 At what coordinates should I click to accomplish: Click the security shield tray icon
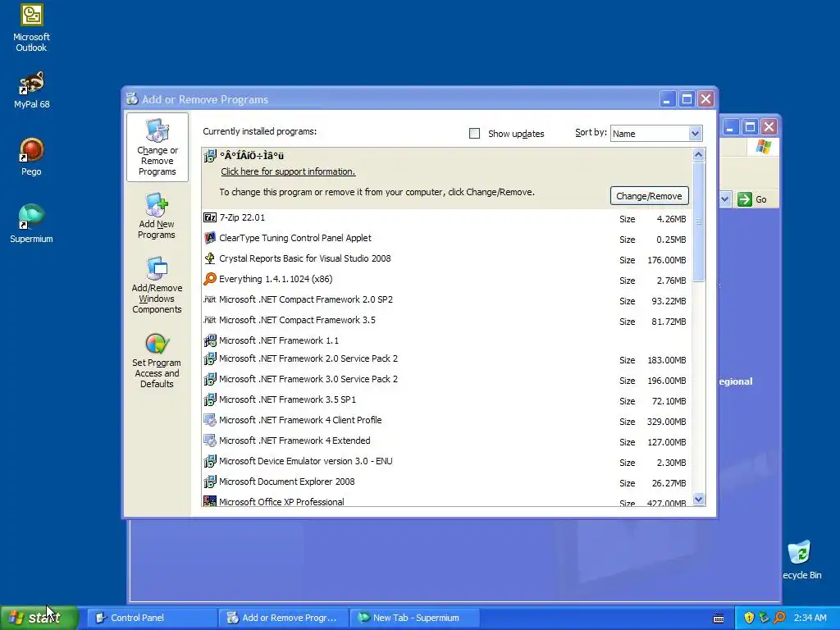tap(749, 618)
